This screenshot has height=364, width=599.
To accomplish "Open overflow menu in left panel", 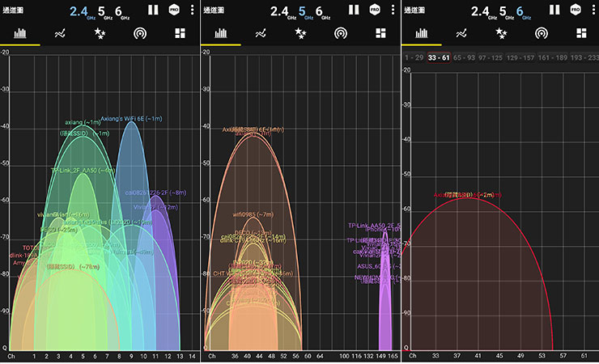I will (192, 10).
